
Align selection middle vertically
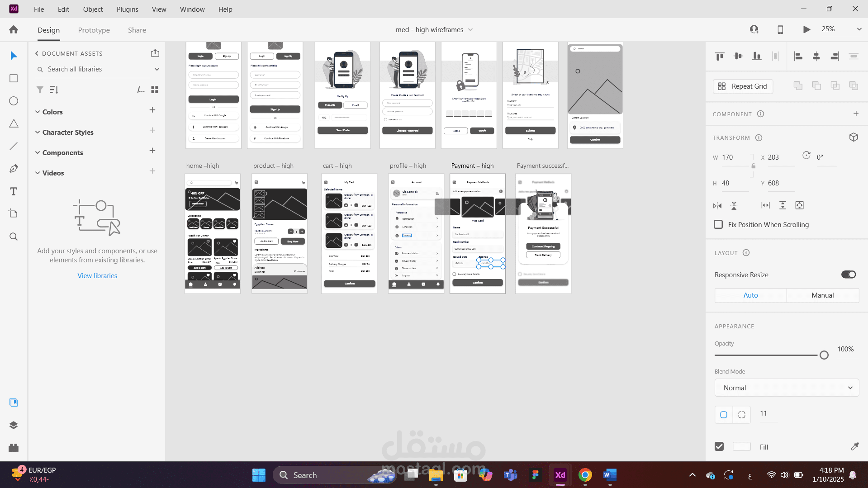click(x=738, y=56)
